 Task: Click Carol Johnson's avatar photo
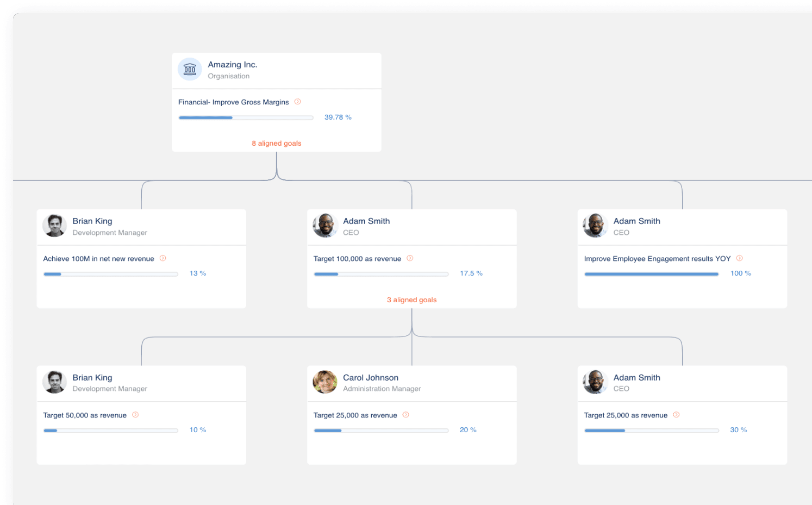(325, 382)
